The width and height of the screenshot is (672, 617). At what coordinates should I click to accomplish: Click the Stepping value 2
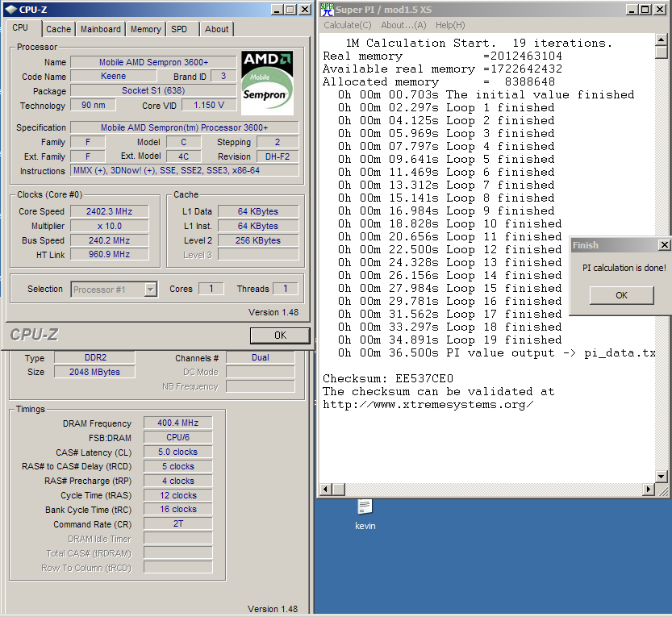coord(278,142)
